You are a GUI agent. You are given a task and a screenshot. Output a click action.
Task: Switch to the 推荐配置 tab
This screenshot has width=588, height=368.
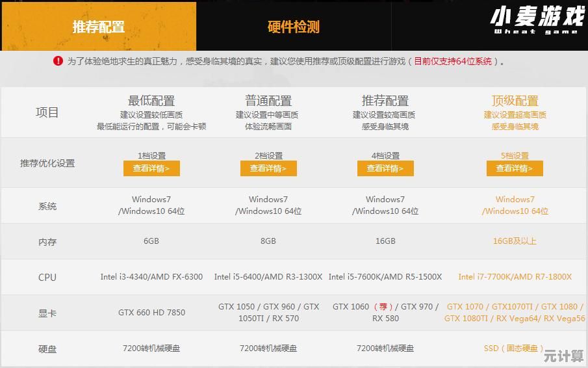point(98,27)
